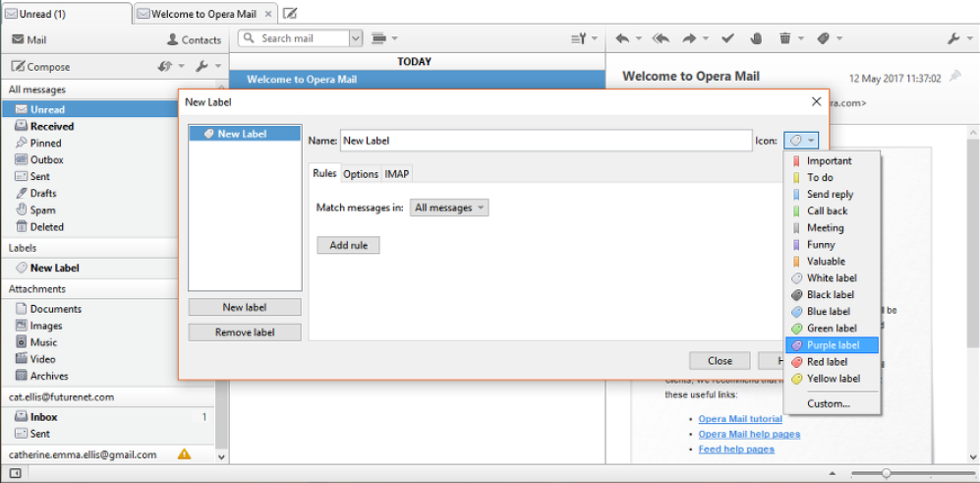The image size is (980, 483).
Task: Open the All messages match dropdown
Action: point(449,208)
